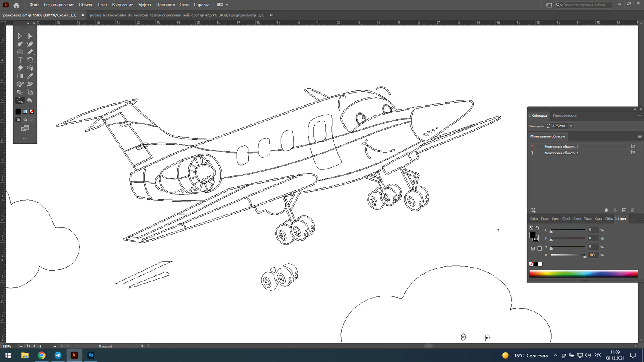Select the Ellipse tool
This screenshot has height=362, width=644.
pos(20,52)
